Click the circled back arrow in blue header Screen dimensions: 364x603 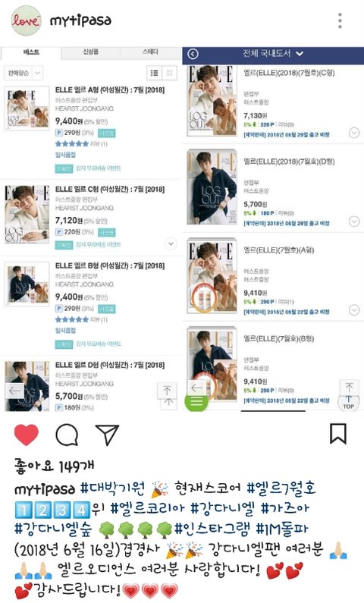pyautogui.click(x=193, y=54)
